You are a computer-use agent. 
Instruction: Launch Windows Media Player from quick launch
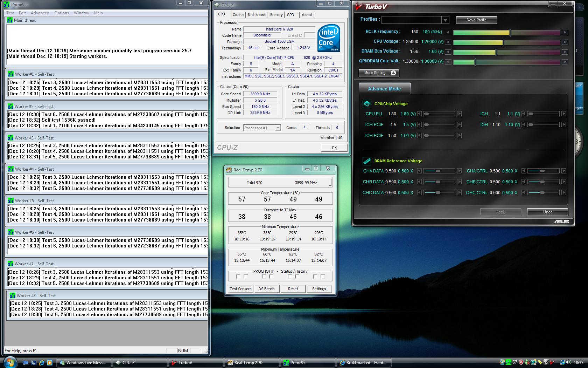pos(49,363)
